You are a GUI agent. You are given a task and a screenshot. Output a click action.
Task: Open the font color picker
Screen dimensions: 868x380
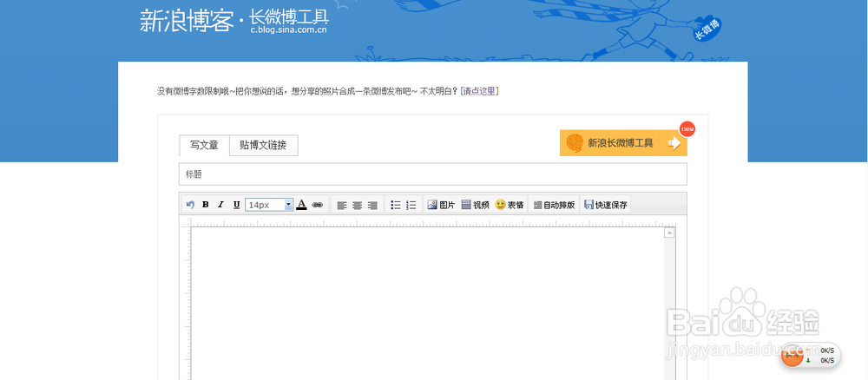(x=301, y=205)
